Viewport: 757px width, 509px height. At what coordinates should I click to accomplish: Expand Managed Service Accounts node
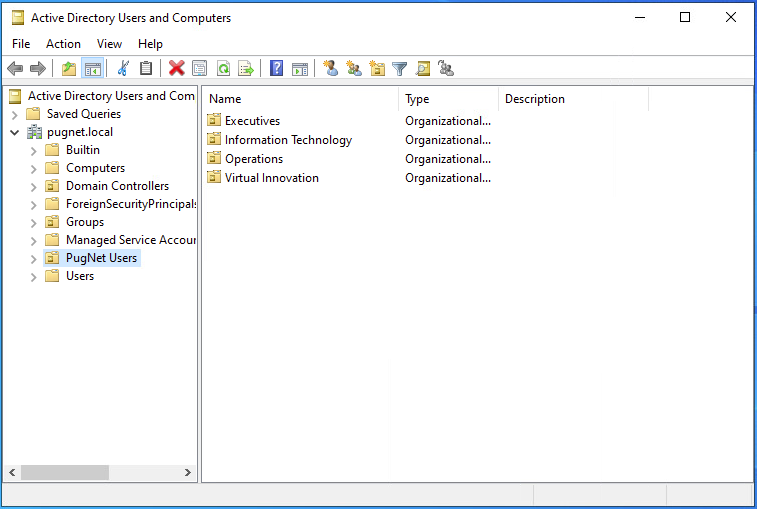33,240
